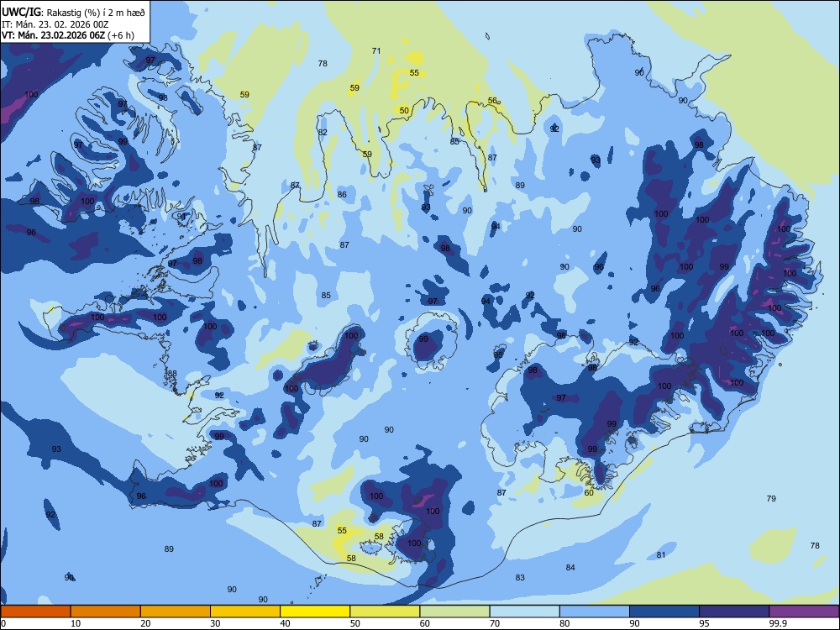Click the '79' humidity value over the sea
This screenshot has width=840, height=630.
[x=771, y=498]
